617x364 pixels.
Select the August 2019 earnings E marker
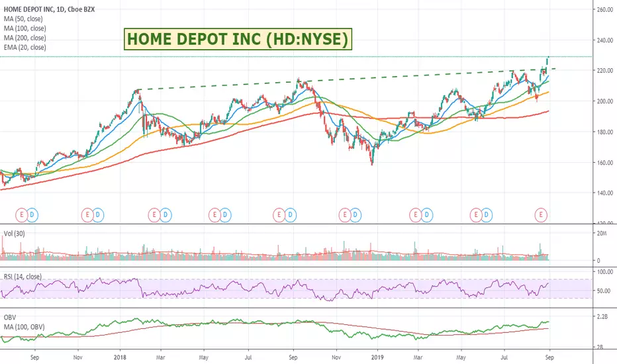coord(541,215)
